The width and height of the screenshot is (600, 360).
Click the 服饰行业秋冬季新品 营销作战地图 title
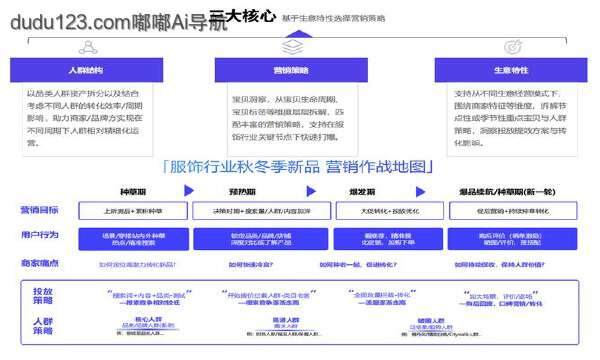298,167
